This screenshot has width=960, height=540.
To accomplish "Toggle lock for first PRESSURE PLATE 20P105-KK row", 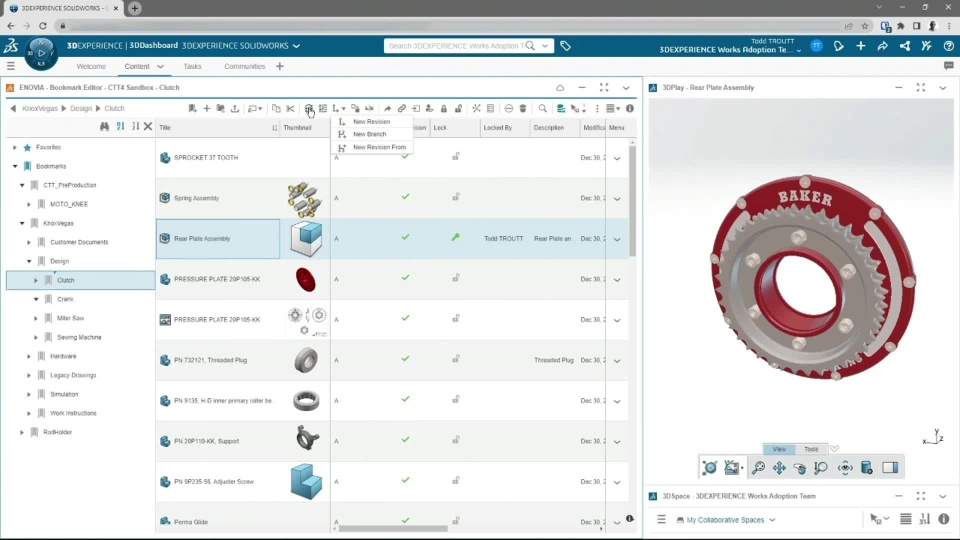I will pos(456,278).
